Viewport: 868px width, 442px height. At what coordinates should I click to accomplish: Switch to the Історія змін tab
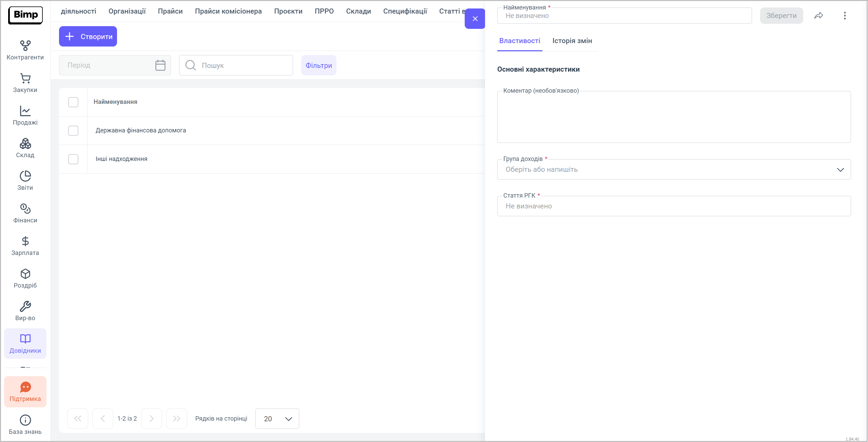(x=572, y=41)
